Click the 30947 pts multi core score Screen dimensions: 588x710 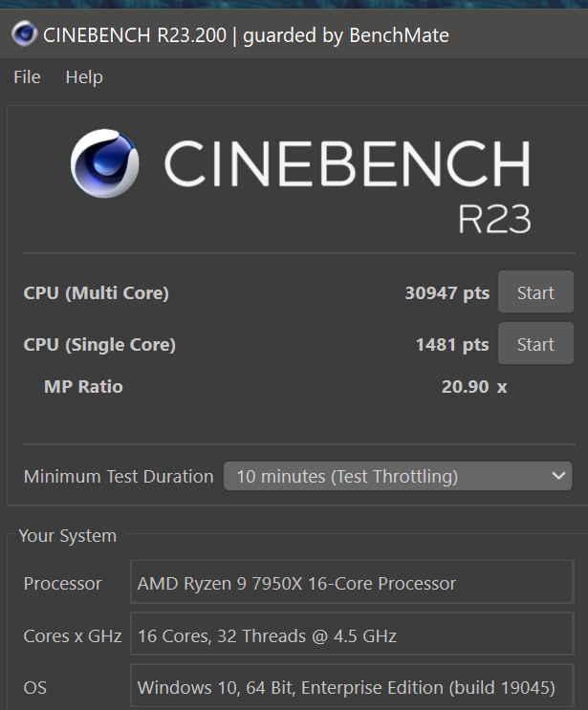[x=446, y=293]
